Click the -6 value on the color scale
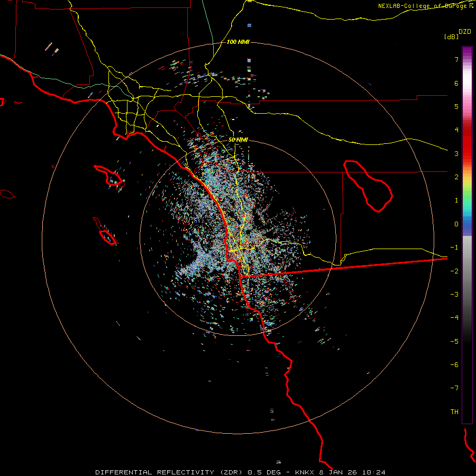476x476 pixels. 454,365
